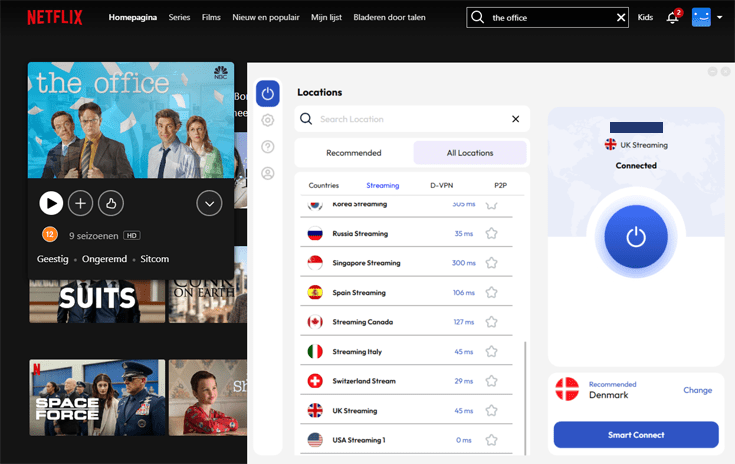Click the locations list scrollbar
735x464 pixels.
(x=525, y=398)
